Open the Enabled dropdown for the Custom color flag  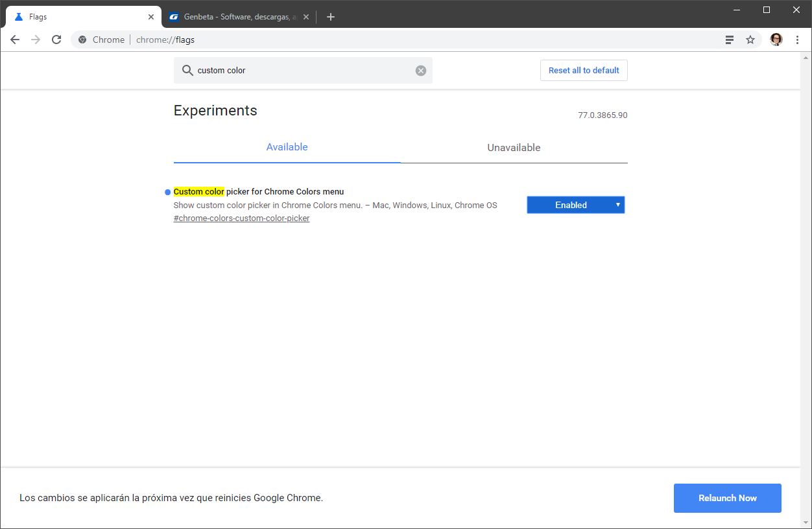point(575,204)
